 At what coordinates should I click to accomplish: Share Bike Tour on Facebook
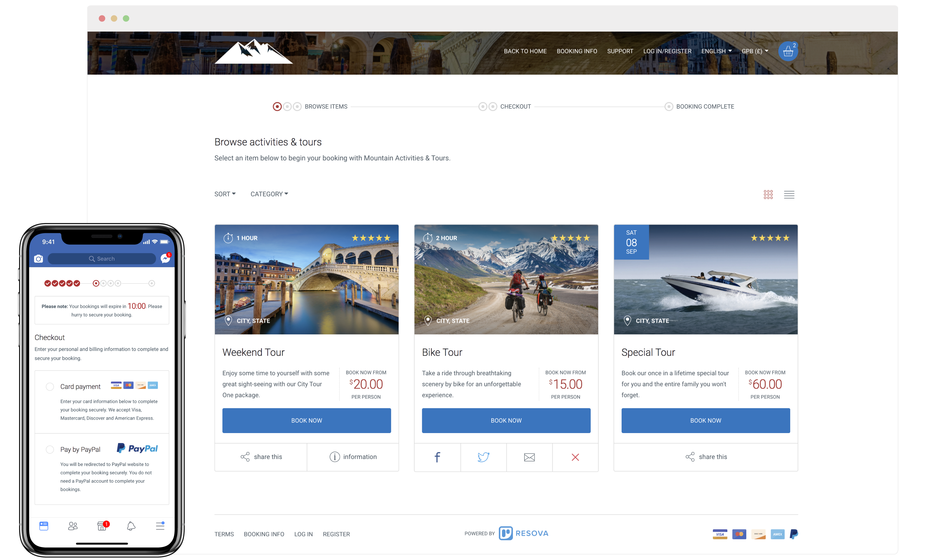click(x=437, y=457)
